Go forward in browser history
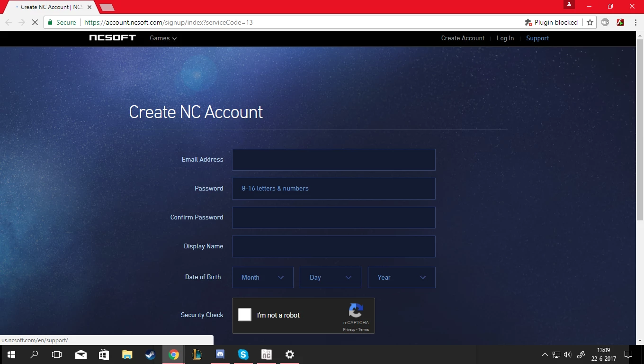 point(22,22)
